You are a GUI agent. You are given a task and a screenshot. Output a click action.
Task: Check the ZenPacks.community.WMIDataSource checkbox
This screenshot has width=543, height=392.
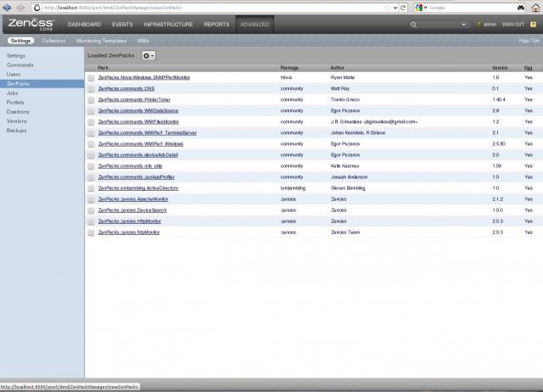pos(91,111)
